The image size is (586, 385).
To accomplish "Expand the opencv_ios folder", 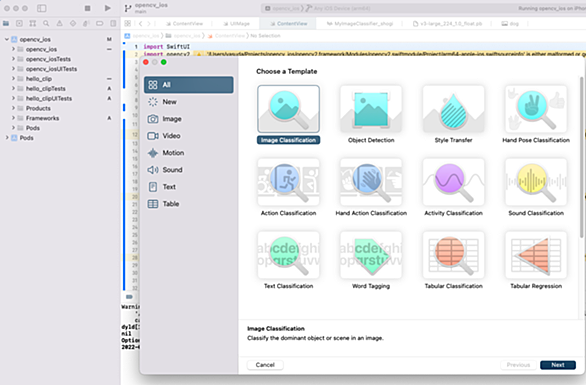I will click(13, 49).
